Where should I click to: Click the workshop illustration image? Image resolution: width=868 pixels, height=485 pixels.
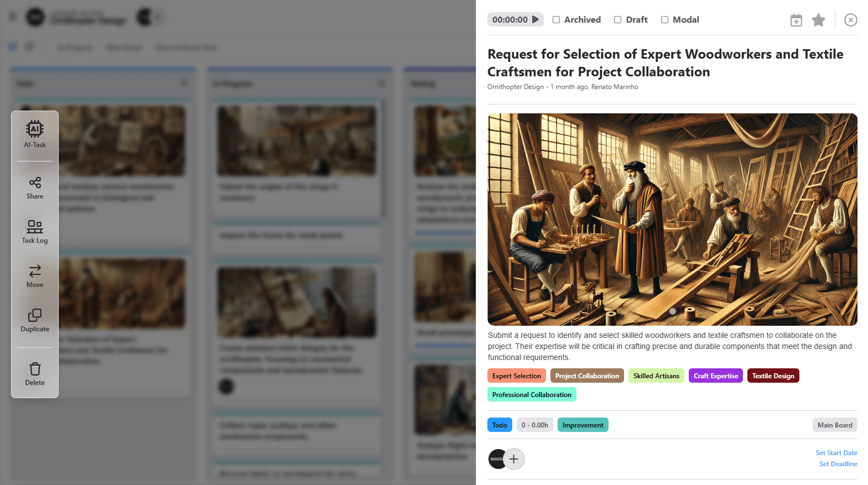tap(672, 220)
